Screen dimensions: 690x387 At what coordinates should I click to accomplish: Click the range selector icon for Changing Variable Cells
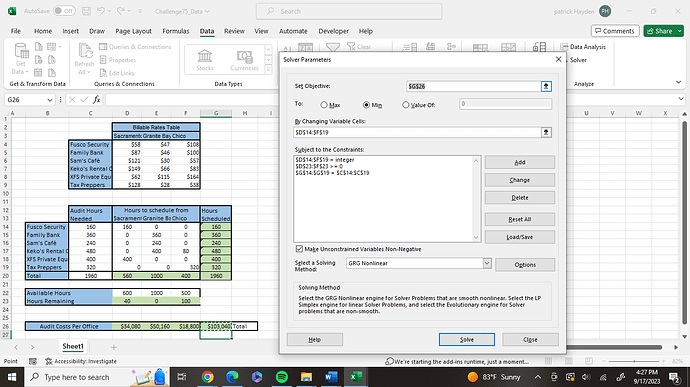tap(546, 132)
